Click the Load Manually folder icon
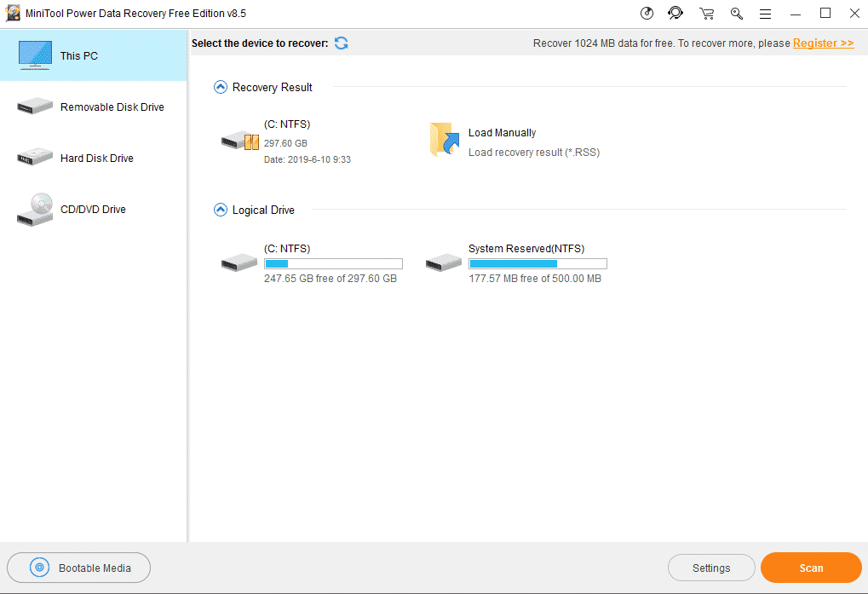 pos(443,140)
